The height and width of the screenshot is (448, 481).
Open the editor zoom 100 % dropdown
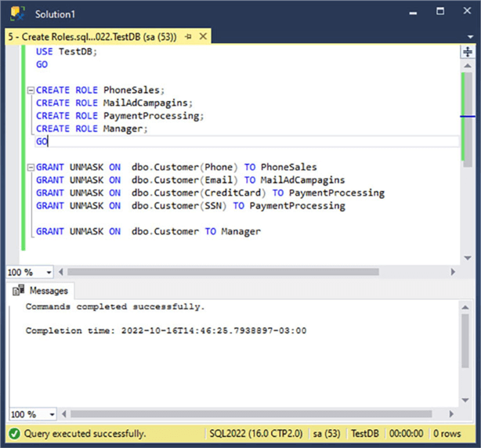49,273
